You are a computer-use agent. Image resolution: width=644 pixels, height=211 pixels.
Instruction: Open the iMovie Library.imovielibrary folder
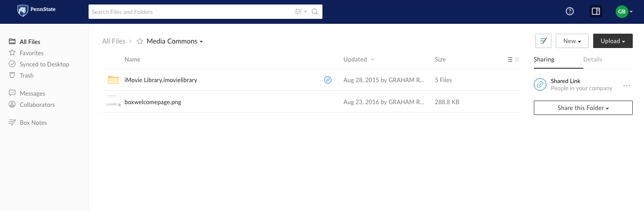coord(161,80)
